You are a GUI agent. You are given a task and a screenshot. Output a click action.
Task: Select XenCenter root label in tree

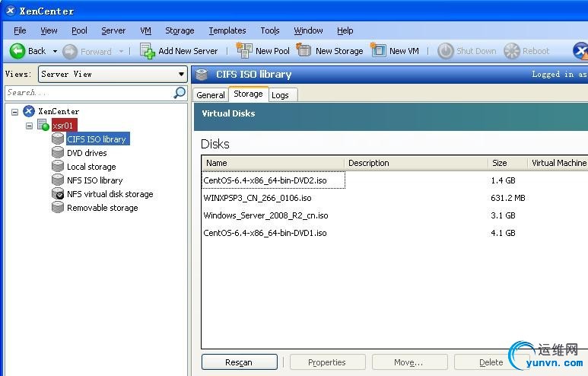click(x=59, y=111)
